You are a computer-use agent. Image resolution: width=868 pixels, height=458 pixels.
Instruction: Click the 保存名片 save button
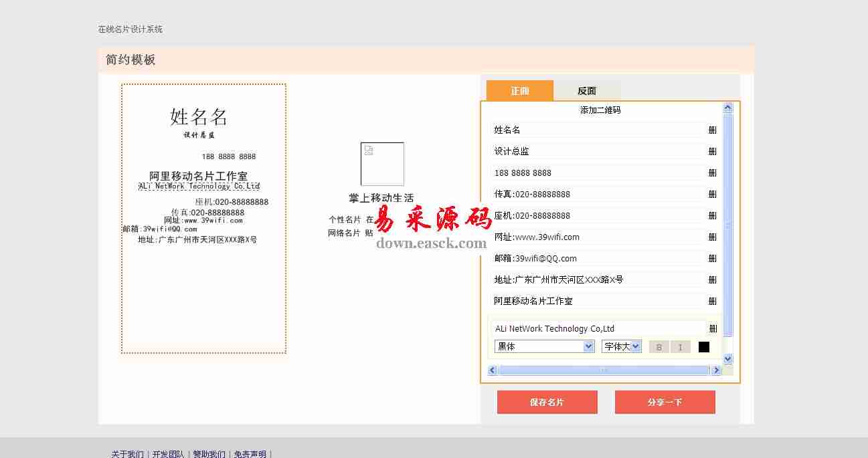[547, 403]
